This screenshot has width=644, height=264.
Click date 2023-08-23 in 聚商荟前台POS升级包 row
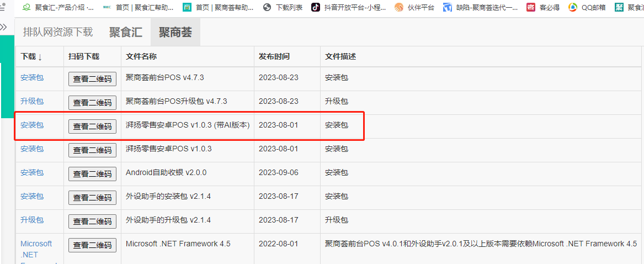click(x=279, y=101)
